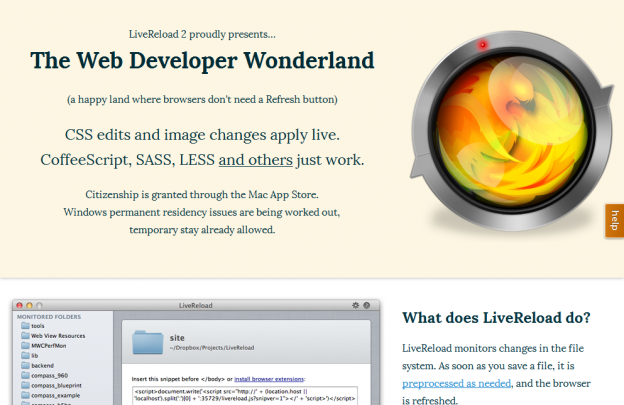Click the "LiveReload" window title text
Screen dimensions: 624x405
[195, 306]
